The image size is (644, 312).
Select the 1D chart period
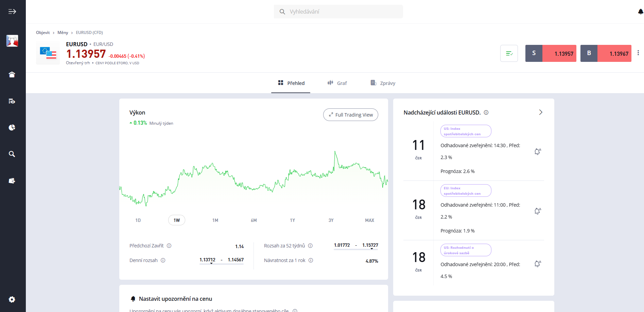tap(138, 220)
